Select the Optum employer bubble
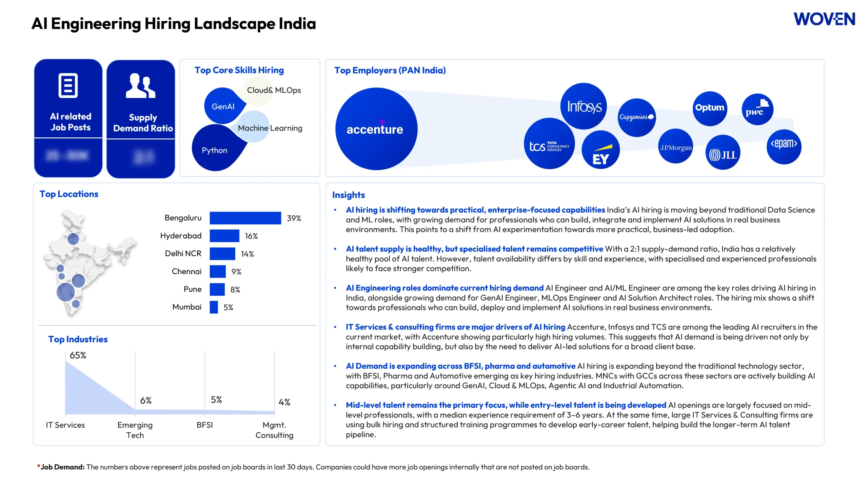This screenshot has height=488, width=868. click(x=710, y=108)
